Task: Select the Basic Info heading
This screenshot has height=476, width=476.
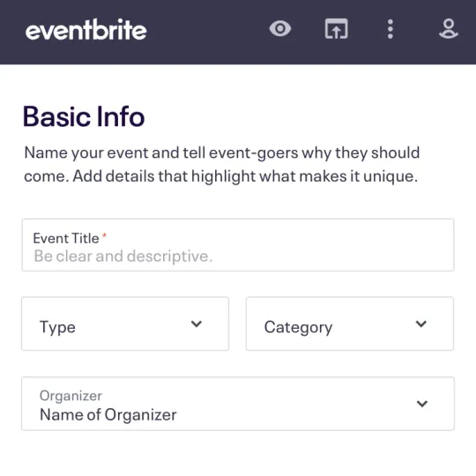Action: 84,116
